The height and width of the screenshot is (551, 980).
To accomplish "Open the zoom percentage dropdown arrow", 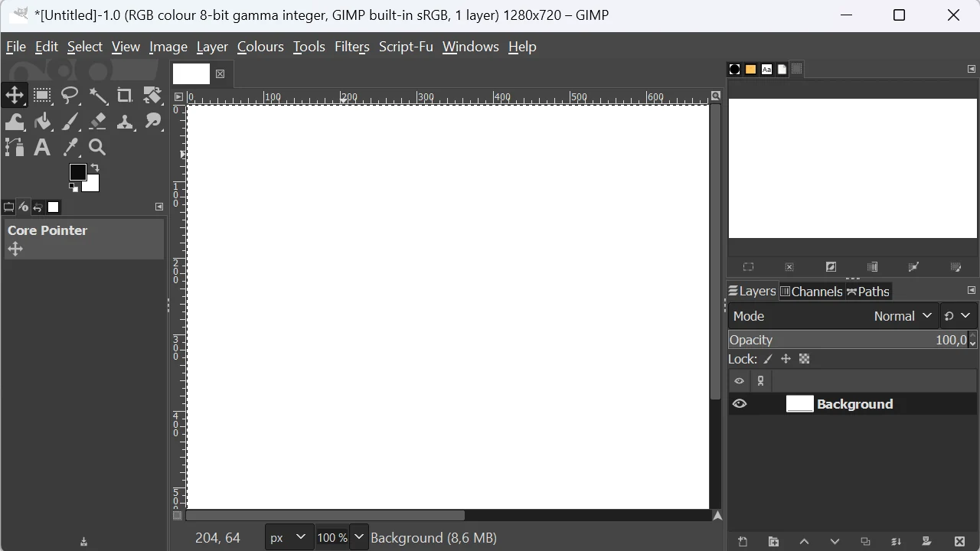I will point(359,537).
